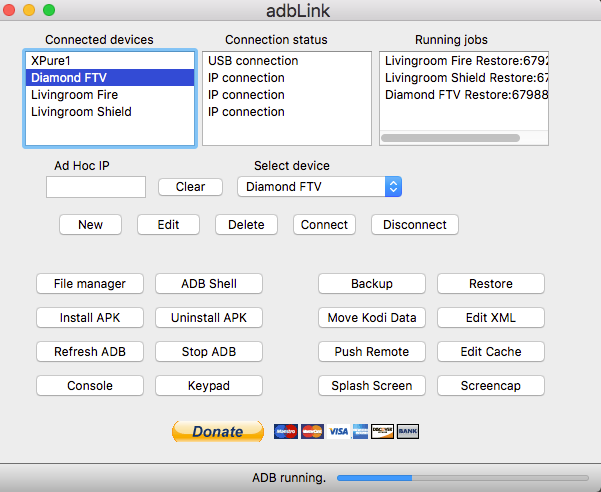This screenshot has height=492, width=601.
Task: Select Diamond FTV Restore running job
Action: click(467, 95)
